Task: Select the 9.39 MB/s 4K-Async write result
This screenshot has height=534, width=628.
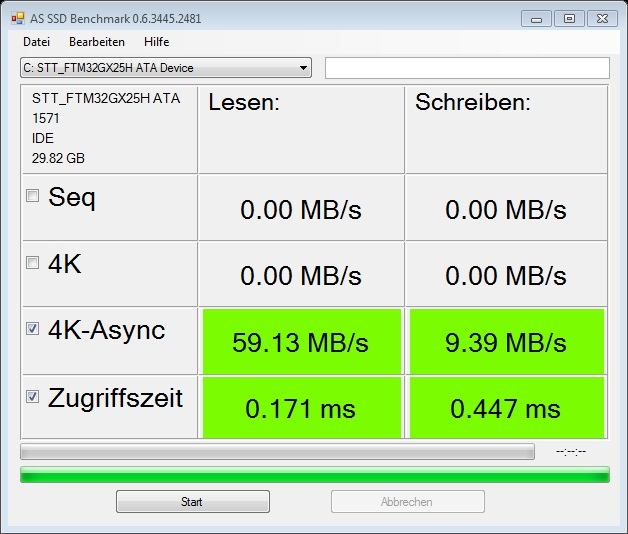Action: coord(507,341)
